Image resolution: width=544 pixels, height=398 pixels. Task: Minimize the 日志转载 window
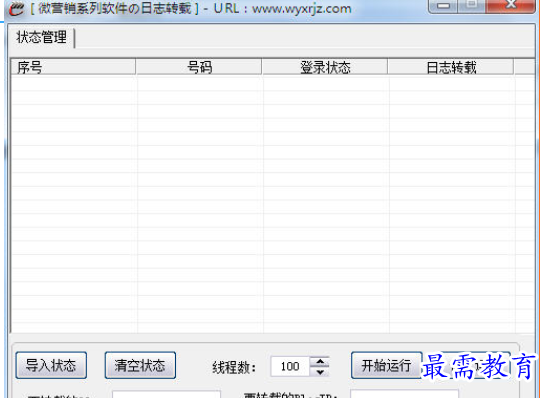[x=443, y=6]
